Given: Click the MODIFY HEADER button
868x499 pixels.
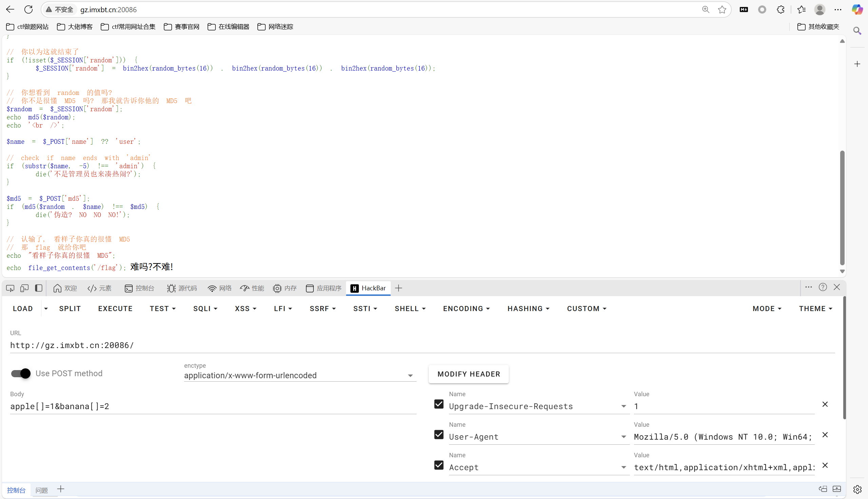Looking at the screenshot, I should pyautogui.click(x=468, y=374).
